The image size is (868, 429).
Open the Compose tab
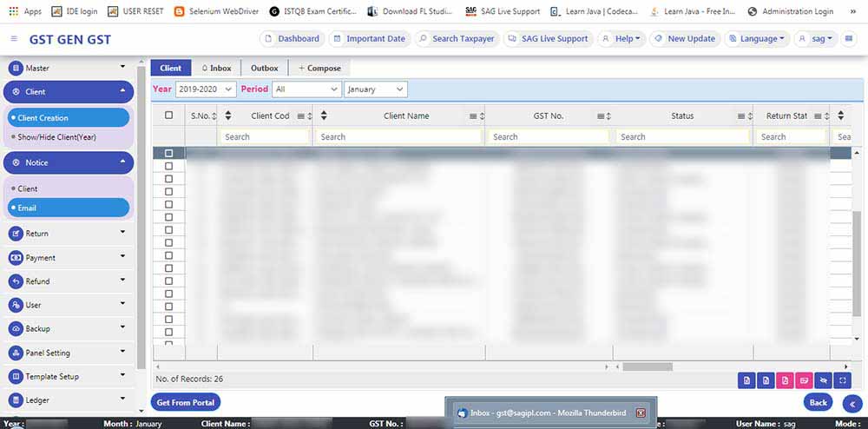[319, 68]
